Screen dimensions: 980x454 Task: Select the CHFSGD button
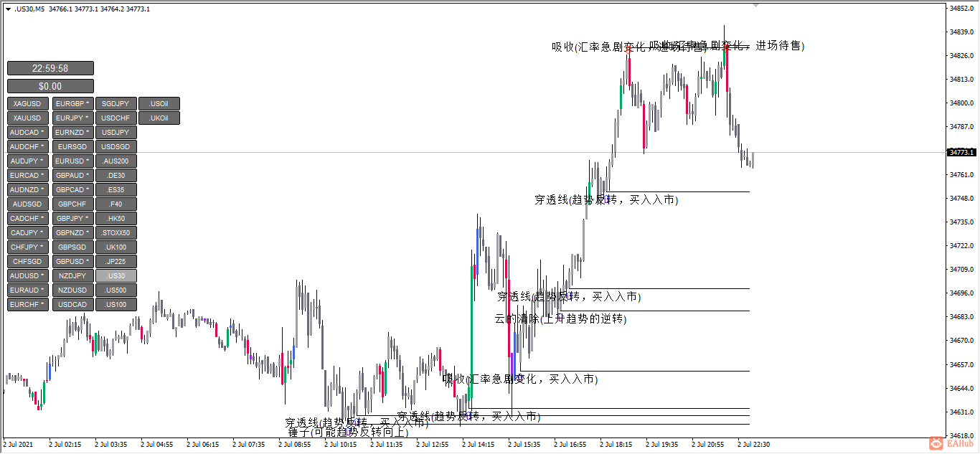coord(28,262)
